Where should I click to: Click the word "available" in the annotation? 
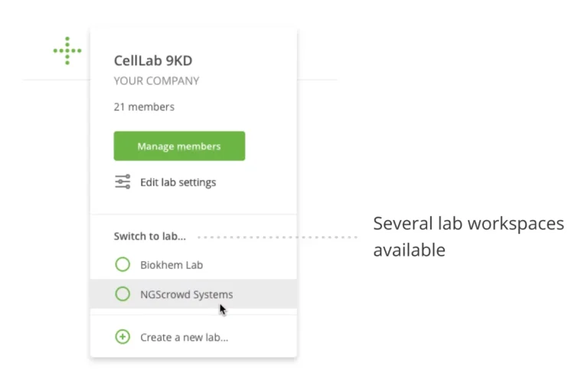[410, 250]
